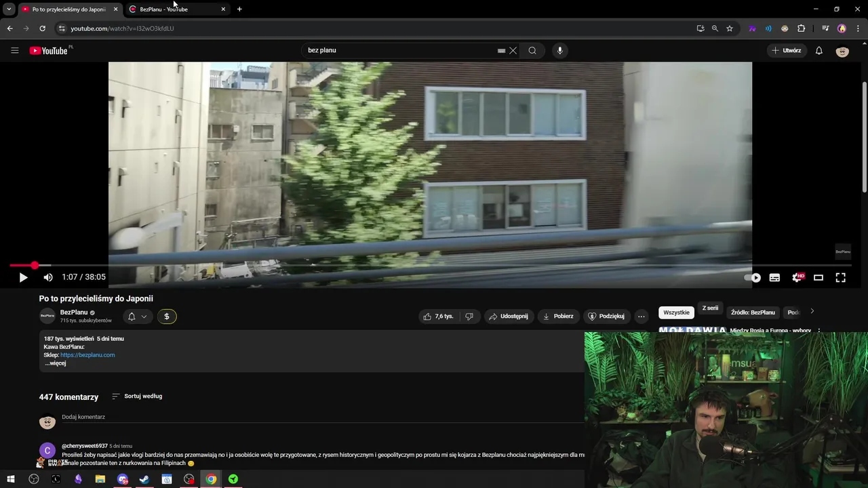Select the 'Z serii' filter chip

[710, 308]
